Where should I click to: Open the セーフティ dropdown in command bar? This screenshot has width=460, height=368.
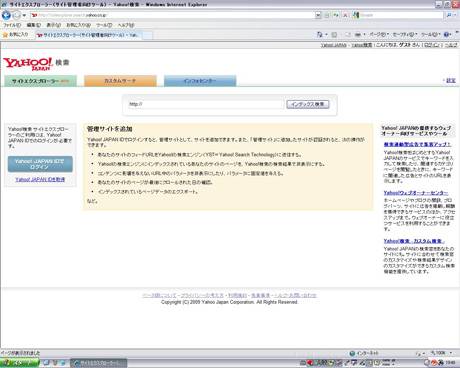click(405, 34)
